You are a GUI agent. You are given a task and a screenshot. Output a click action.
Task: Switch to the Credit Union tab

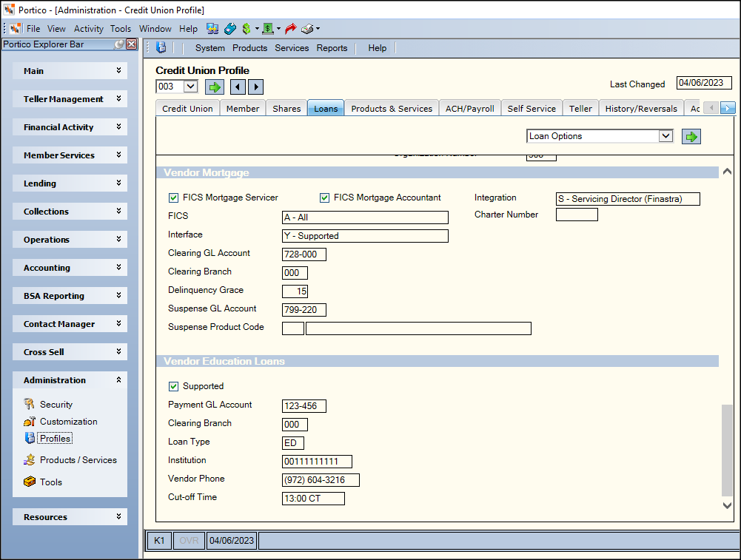(x=187, y=109)
